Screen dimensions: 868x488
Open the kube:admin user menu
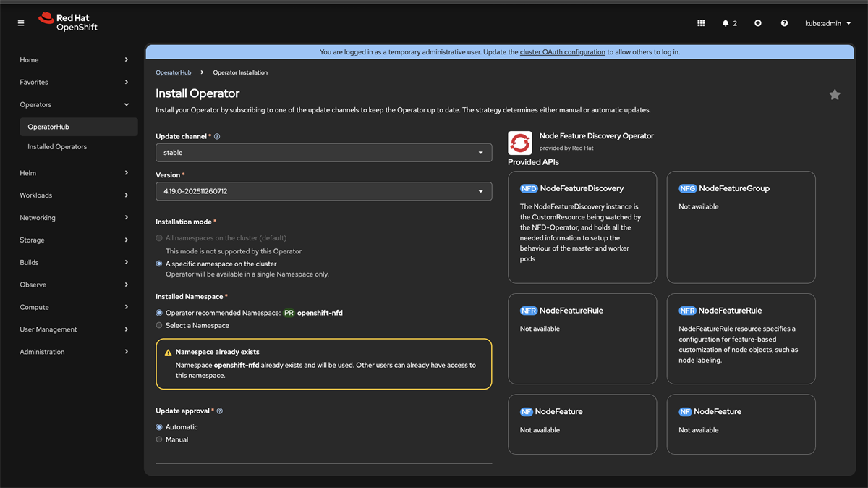(x=827, y=23)
